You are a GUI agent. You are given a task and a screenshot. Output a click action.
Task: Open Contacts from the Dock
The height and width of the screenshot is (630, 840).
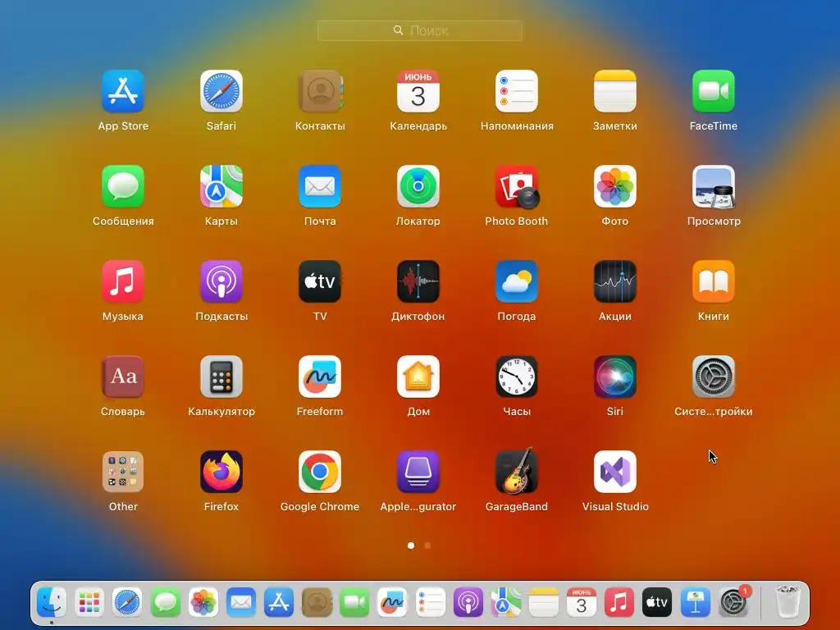coord(317,602)
